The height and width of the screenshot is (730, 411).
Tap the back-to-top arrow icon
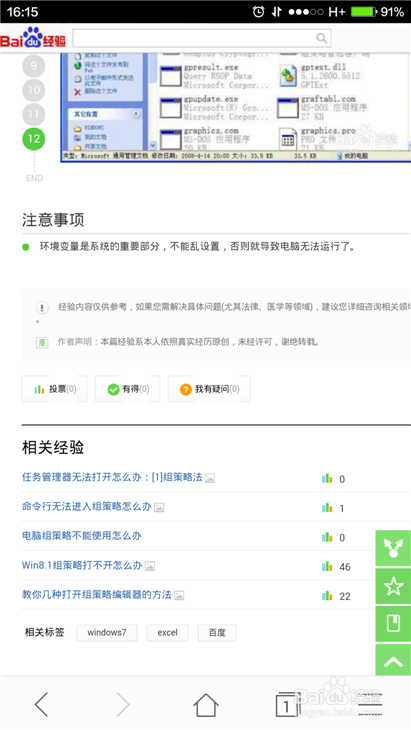click(393, 662)
